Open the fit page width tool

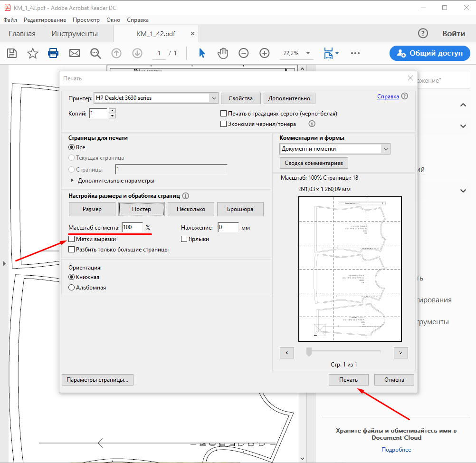(328, 53)
